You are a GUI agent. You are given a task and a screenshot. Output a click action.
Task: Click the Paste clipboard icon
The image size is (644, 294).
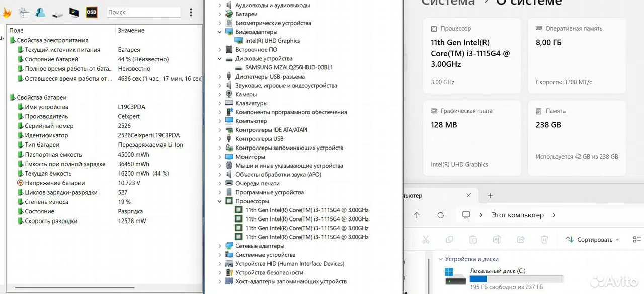[473, 240]
